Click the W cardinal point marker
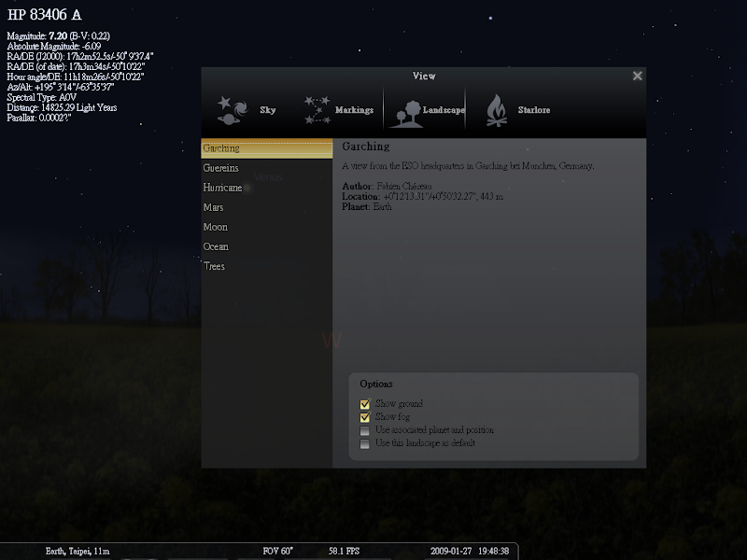Viewport: 747px width, 560px height. [331, 340]
